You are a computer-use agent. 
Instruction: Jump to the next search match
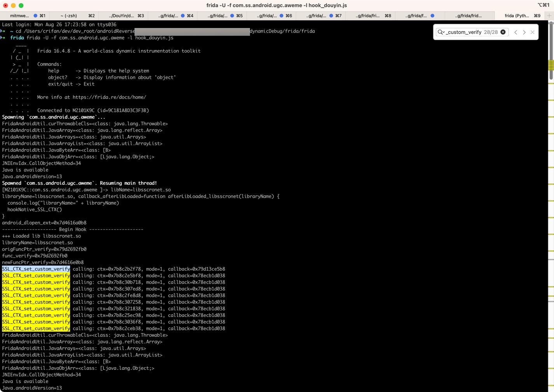524,32
